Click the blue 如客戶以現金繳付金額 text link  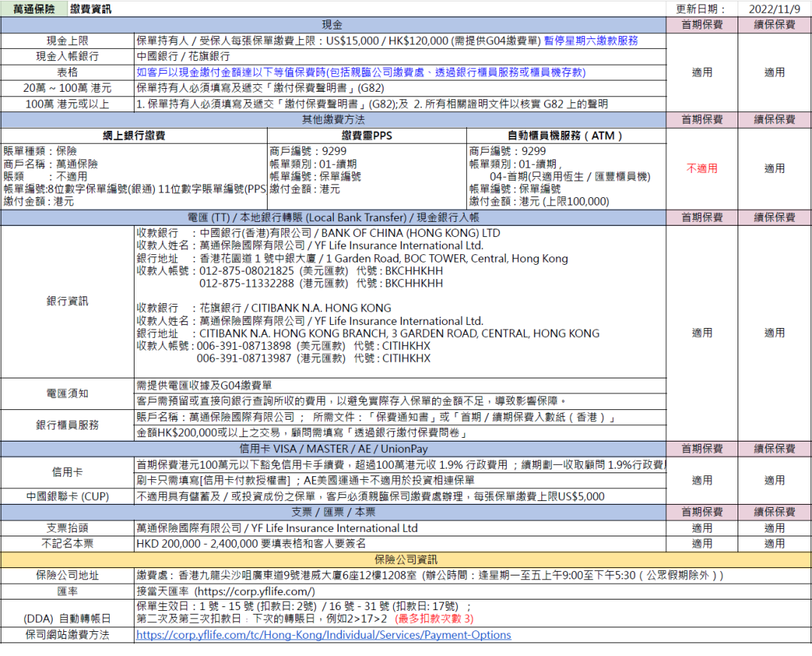[x=361, y=72]
